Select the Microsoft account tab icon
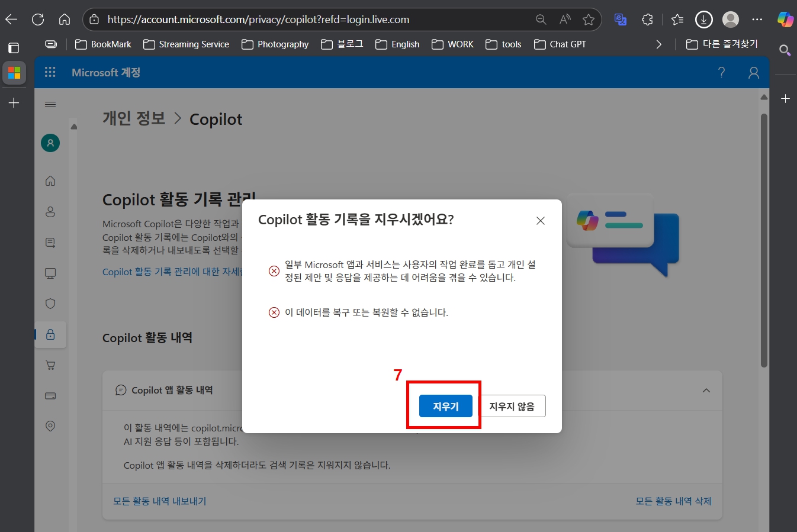 [14, 73]
